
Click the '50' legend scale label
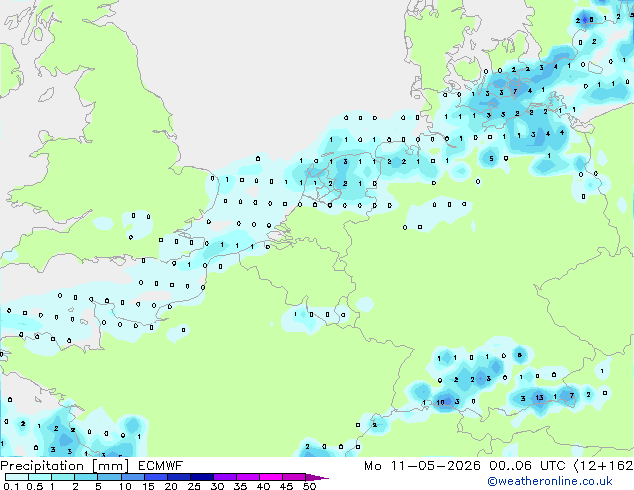pyautogui.click(x=310, y=486)
